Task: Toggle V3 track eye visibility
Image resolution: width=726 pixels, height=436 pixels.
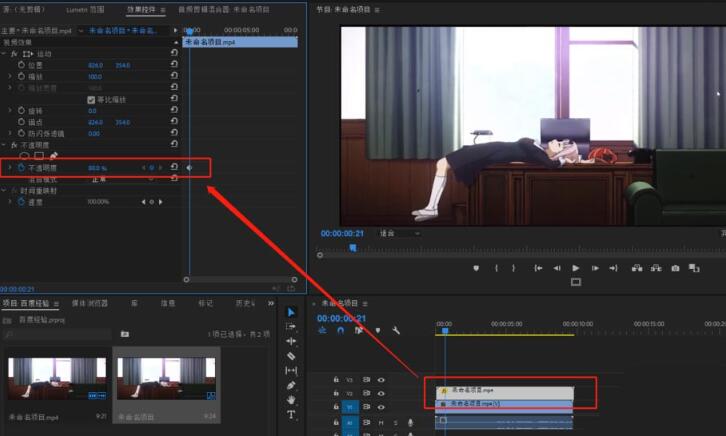Action: [x=381, y=380]
